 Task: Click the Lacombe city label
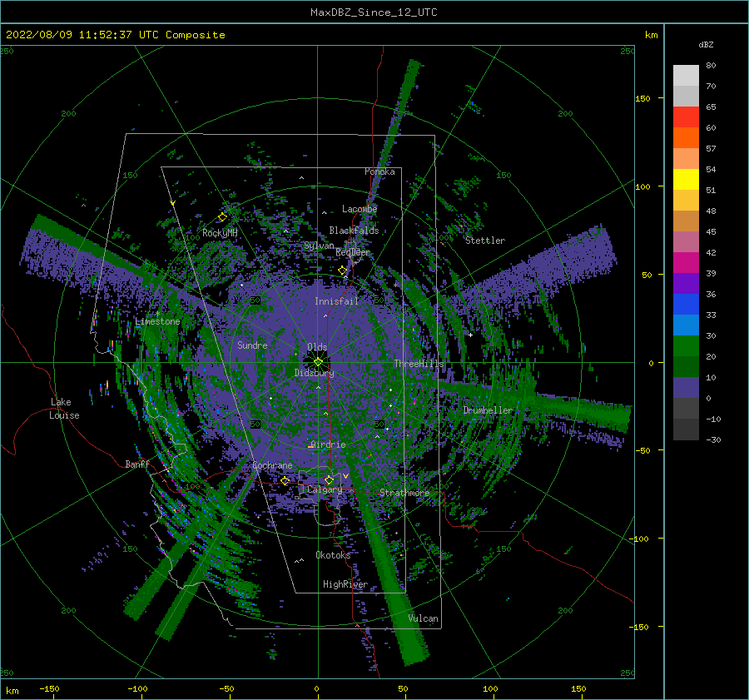pyautogui.click(x=360, y=209)
